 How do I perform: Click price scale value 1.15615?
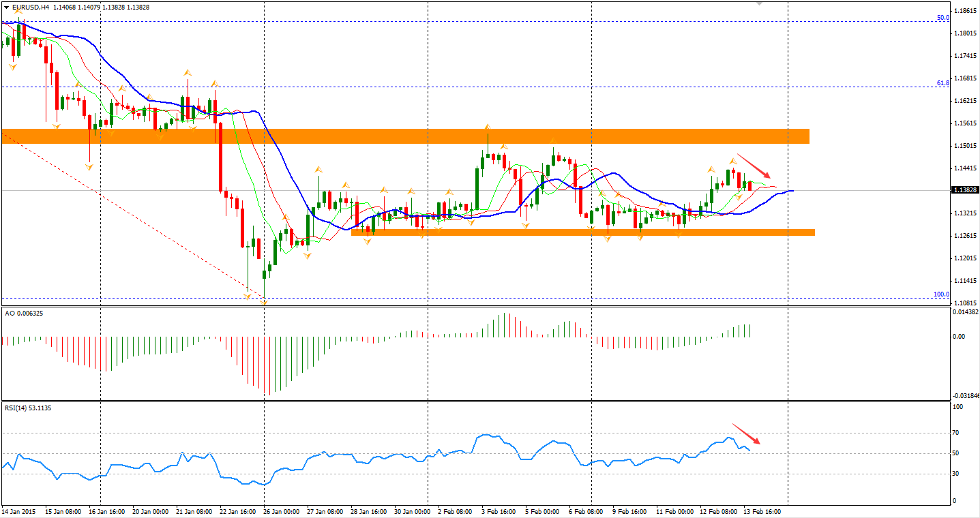click(966, 123)
